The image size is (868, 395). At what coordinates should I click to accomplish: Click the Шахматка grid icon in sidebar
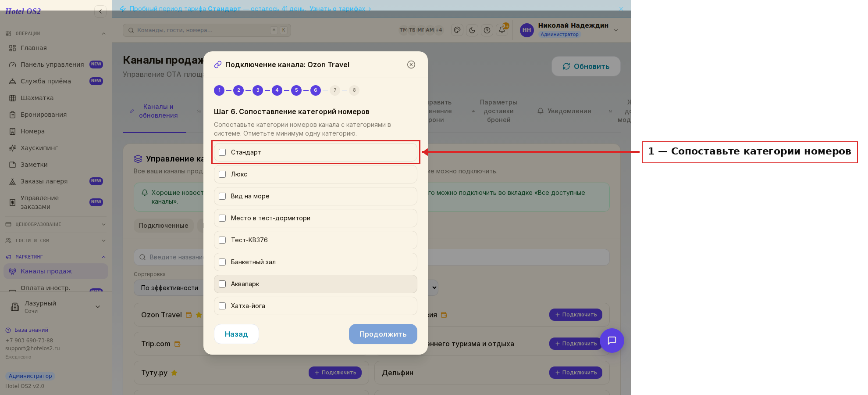tap(12, 98)
